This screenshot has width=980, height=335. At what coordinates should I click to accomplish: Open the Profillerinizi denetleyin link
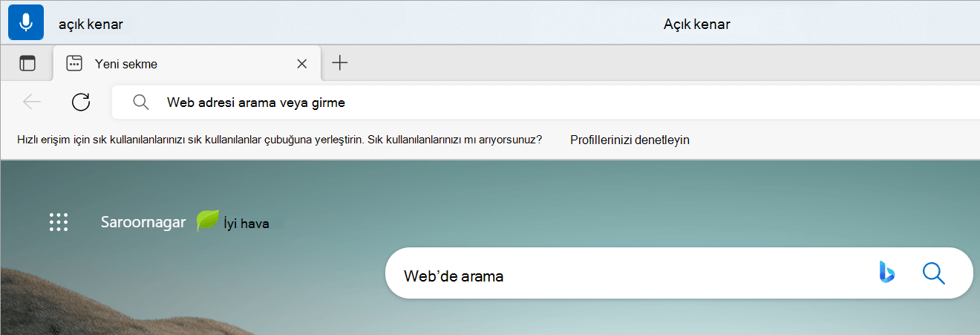point(630,140)
